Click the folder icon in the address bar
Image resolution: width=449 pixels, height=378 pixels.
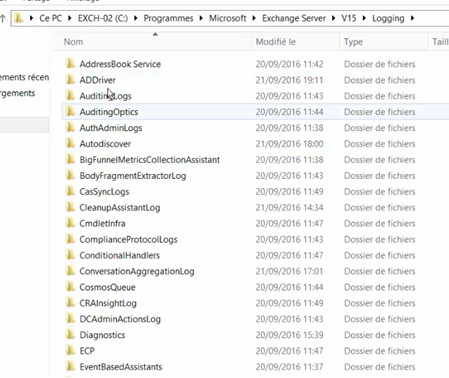(19, 18)
